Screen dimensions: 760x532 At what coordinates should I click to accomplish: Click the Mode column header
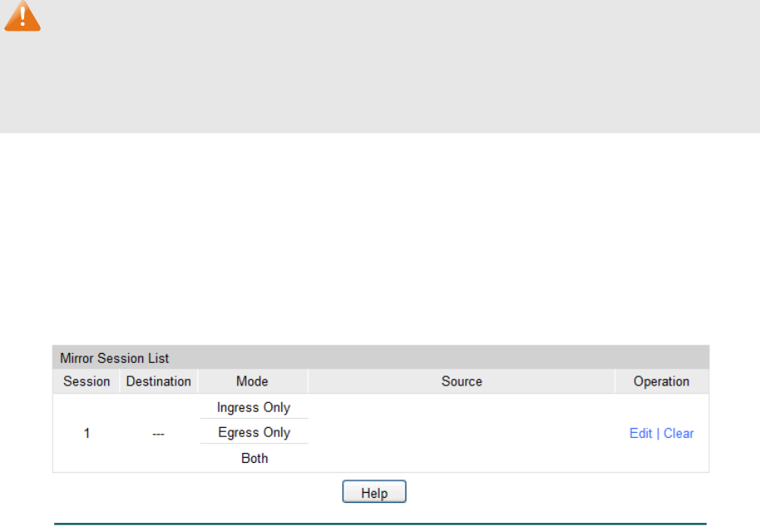252,381
